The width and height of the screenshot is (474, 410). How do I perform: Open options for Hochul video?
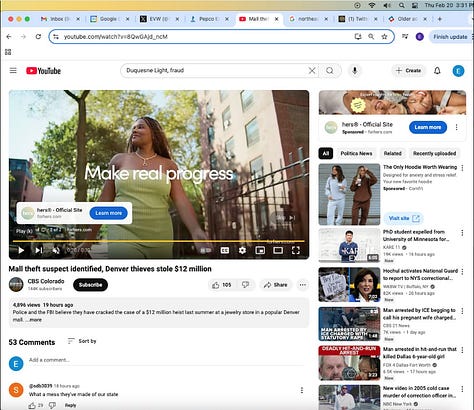(x=462, y=272)
